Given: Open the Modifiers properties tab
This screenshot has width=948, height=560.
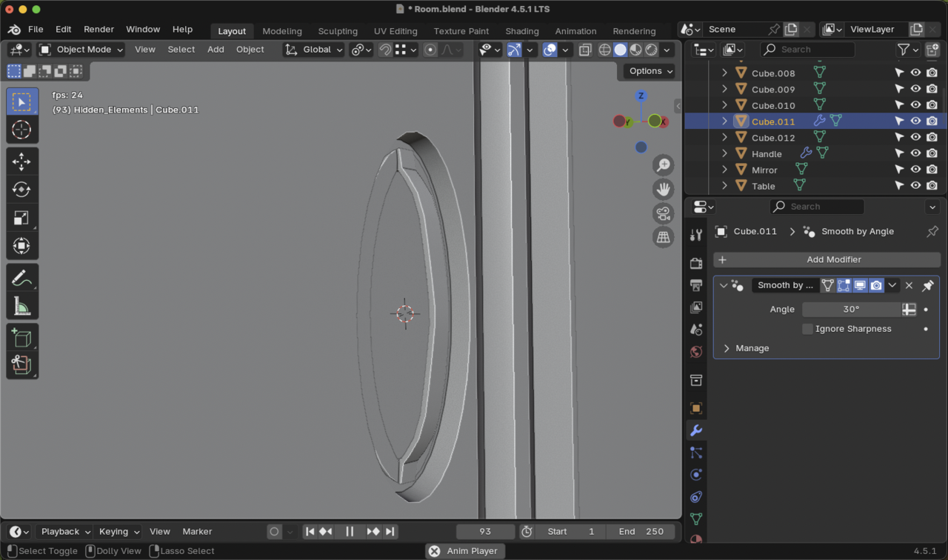Looking at the screenshot, I should click(695, 430).
